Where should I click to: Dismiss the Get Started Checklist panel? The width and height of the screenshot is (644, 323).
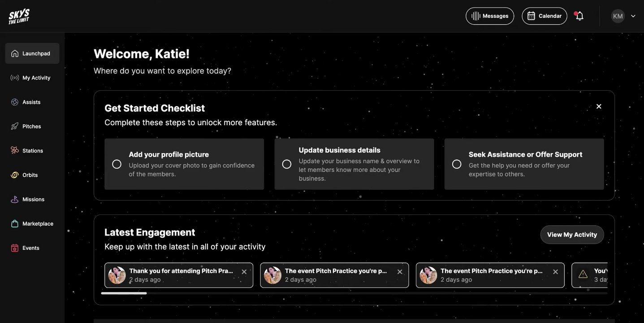click(x=599, y=106)
